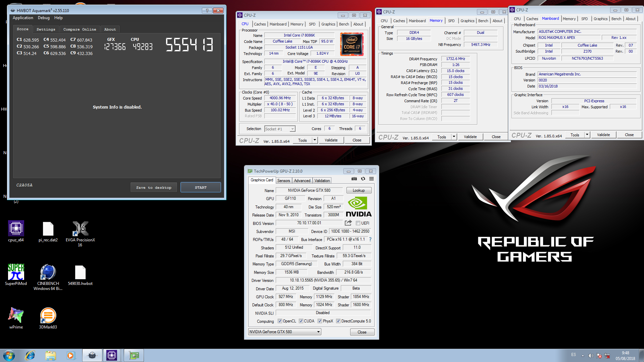644x362 pixels.
Task: Expand Tools arrow in CPU-Z Memory window
Action: pyautogui.click(x=454, y=137)
